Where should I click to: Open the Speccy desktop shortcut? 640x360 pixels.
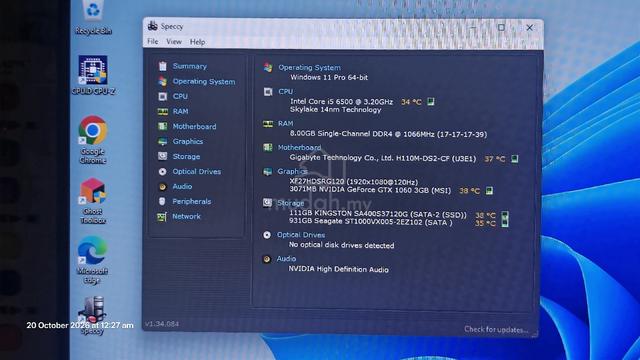pos(93,315)
